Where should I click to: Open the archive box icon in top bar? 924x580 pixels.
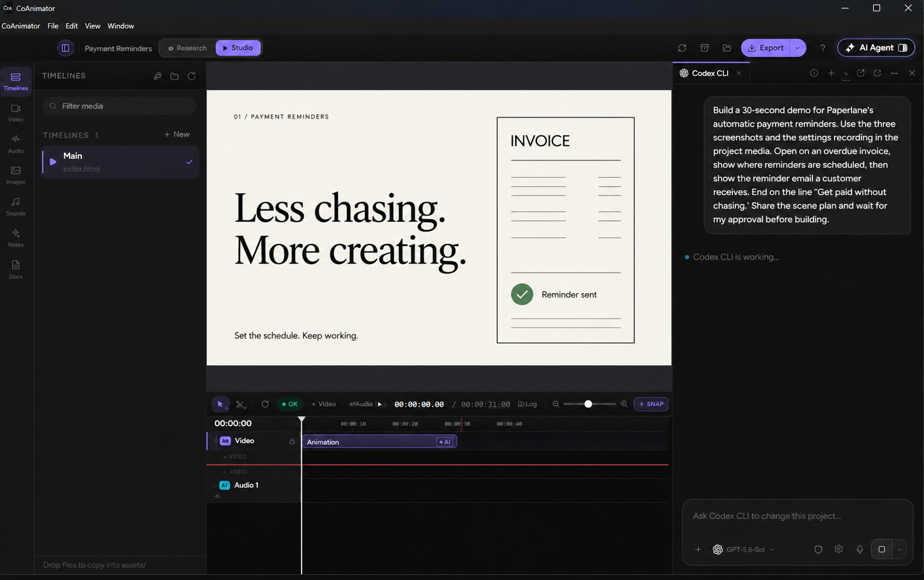coord(705,48)
